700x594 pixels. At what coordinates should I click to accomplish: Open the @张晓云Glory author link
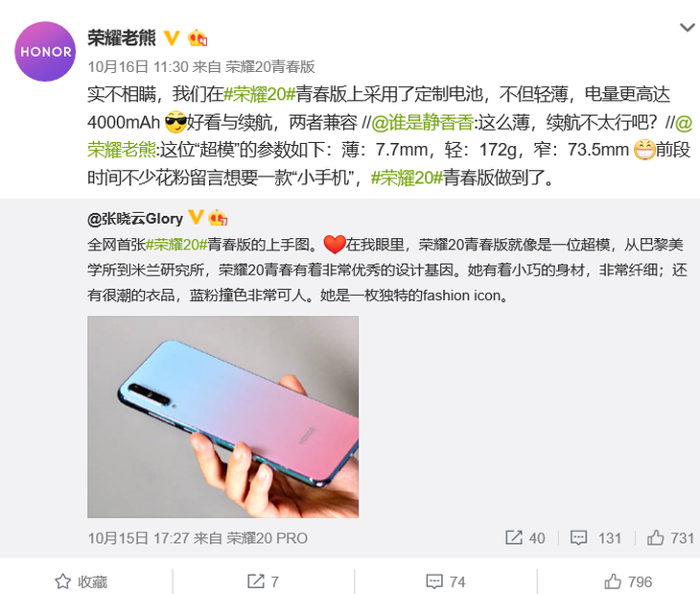135,219
